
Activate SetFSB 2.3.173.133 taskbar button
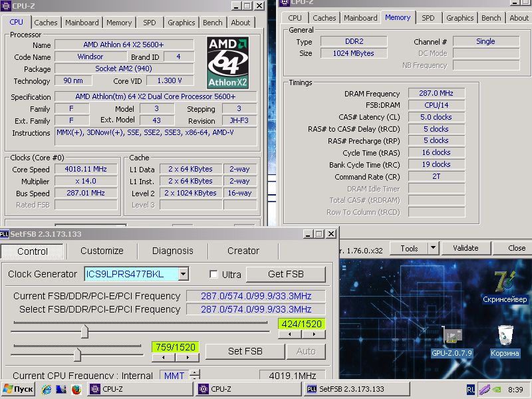pos(356,389)
